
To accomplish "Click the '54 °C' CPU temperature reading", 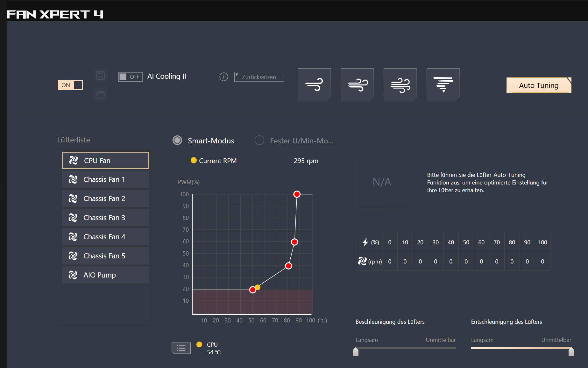I will [x=214, y=352].
